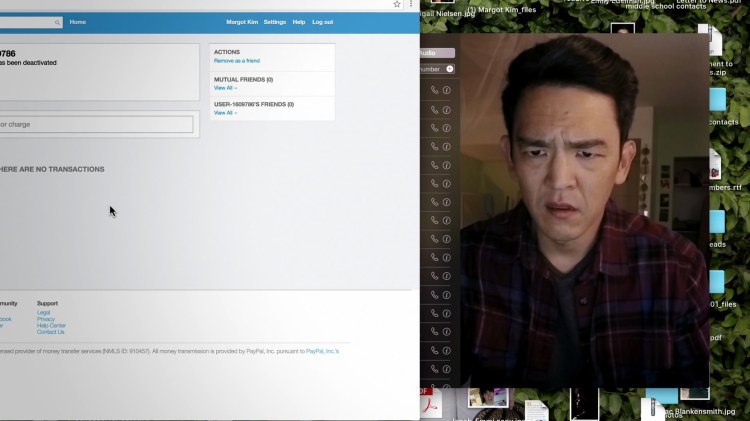The image size is (750, 421).
Task: Click the info icon in the topmost contact row
Action: pos(447,90)
